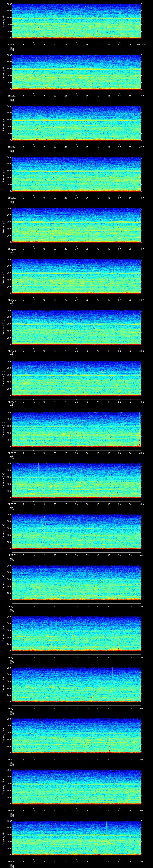Open the spectrogram panel beginning at 21:10:00
The height and width of the screenshot is (868, 153).
coord(76,583)
